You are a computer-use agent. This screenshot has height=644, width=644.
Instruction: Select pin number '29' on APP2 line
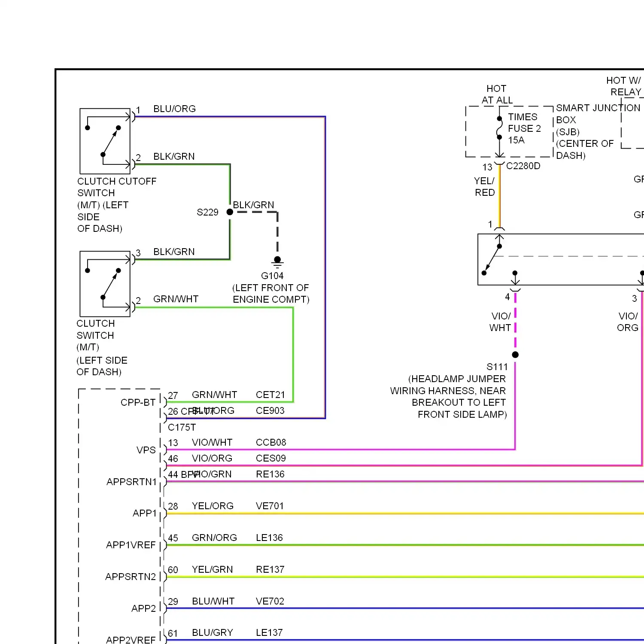tap(173, 601)
